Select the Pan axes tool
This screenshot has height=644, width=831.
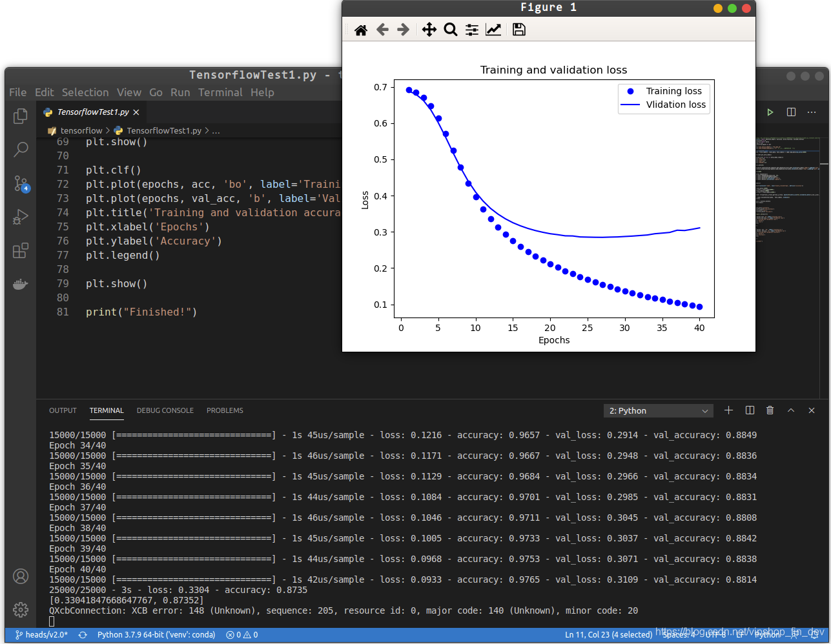coord(429,30)
